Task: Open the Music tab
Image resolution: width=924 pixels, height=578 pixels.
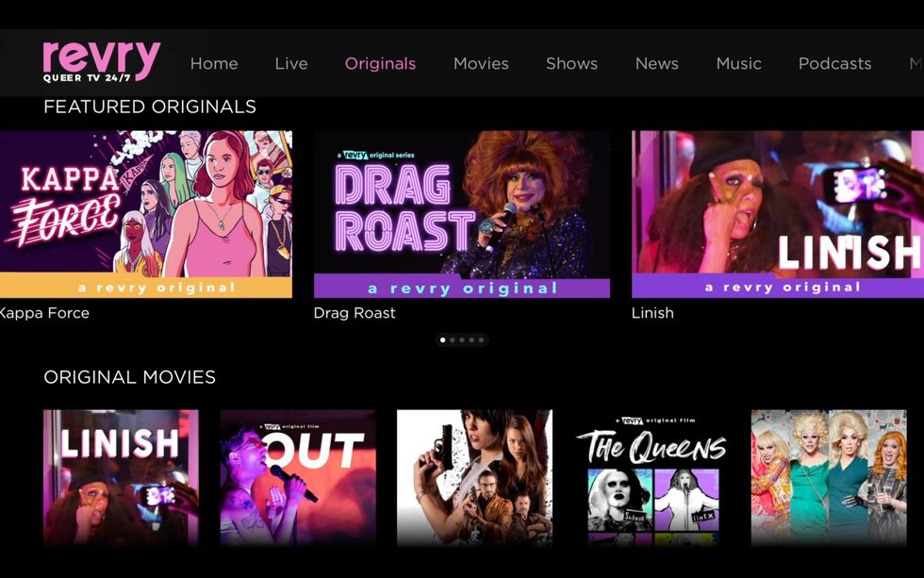Action: 739,63
